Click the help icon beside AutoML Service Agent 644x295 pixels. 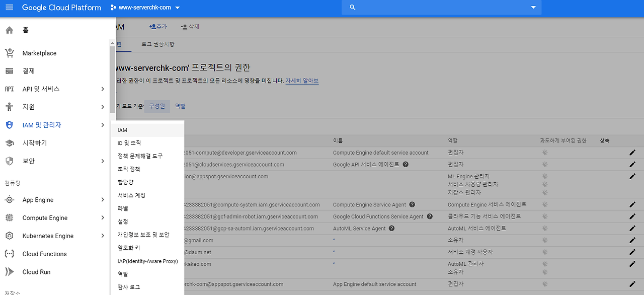pos(391,228)
